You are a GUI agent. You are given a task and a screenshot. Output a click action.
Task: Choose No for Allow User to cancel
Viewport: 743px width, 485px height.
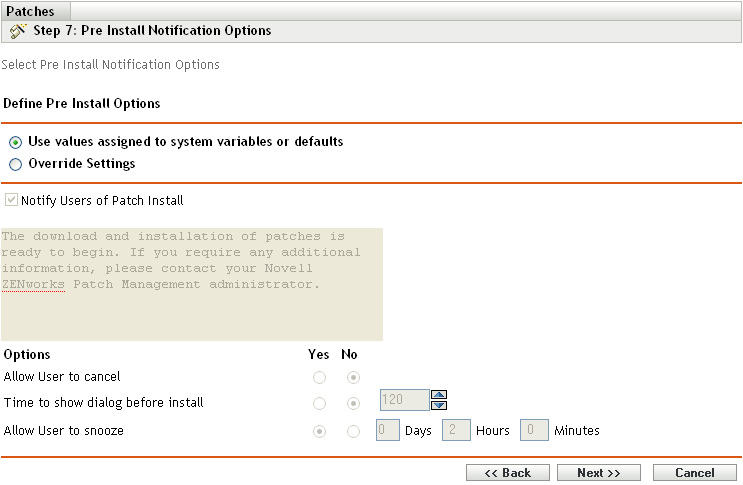point(351,378)
